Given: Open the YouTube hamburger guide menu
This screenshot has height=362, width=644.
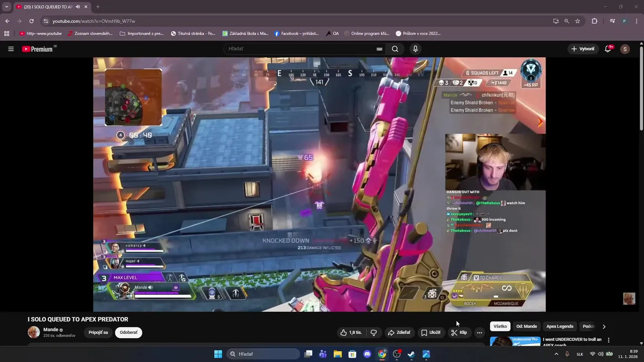Looking at the screenshot, I should coord(11,49).
